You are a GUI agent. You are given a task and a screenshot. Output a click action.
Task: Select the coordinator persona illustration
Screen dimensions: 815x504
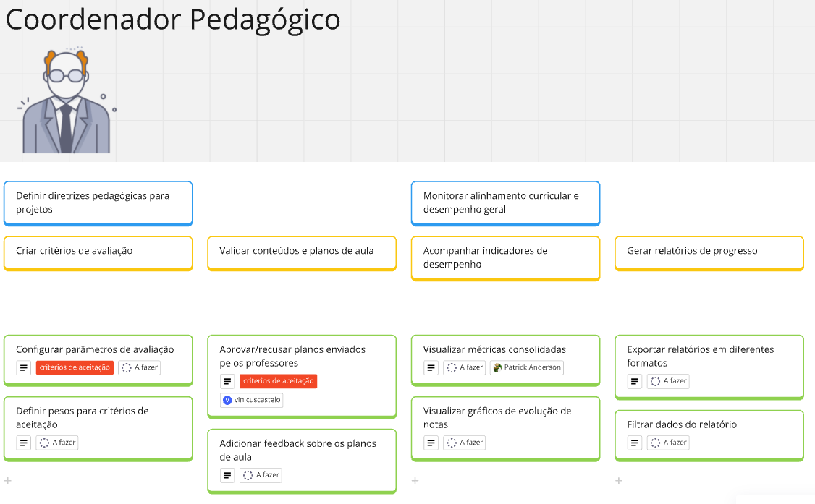click(67, 100)
